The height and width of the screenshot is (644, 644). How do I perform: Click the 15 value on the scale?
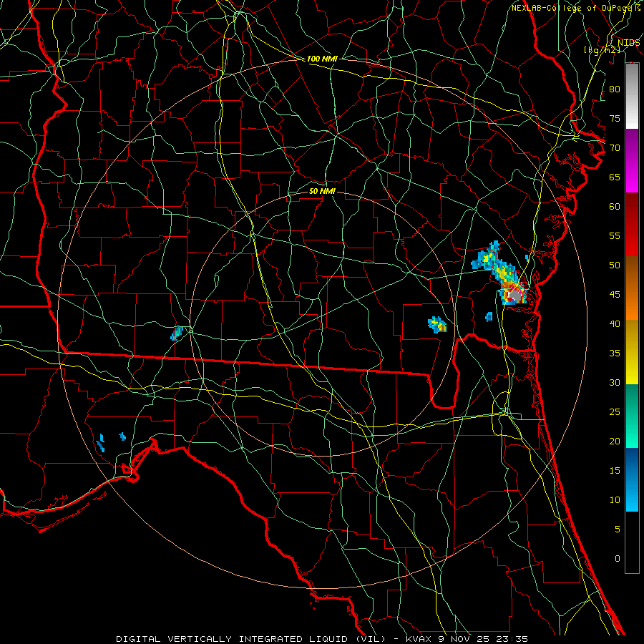click(615, 470)
